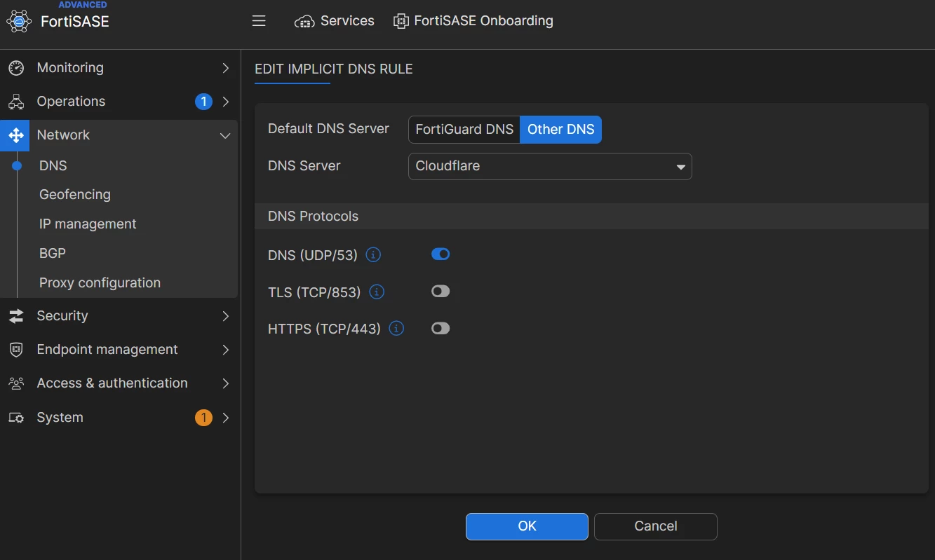Click the System gear icon

tap(16, 418)
